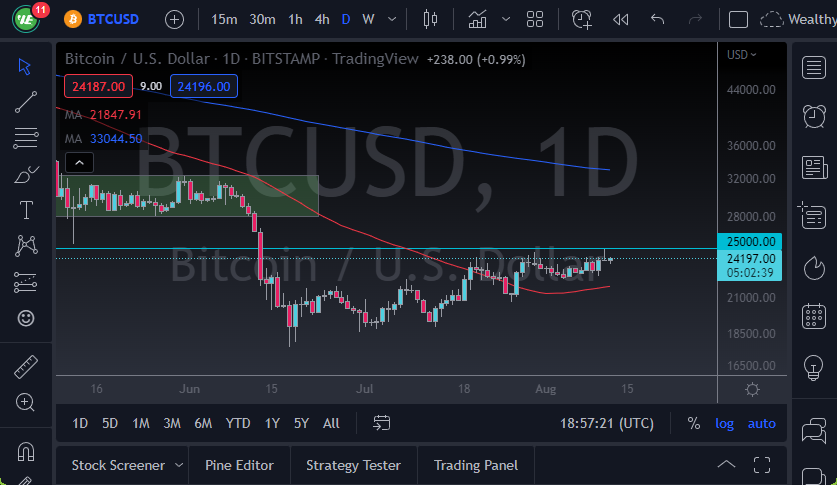The width and height of the screenshot is (837, 485).
Task: Toggle log scale on price axis
Action: 724,423
